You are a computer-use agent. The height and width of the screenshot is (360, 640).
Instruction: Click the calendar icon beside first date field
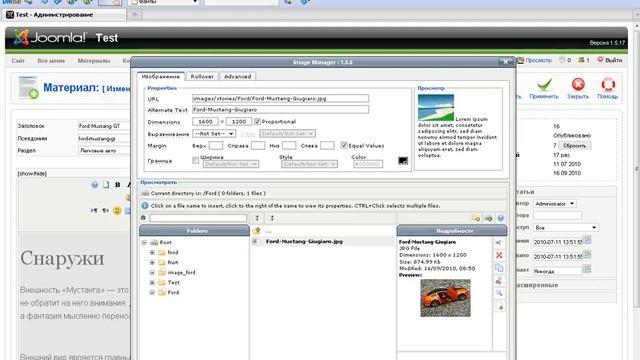point(587,240)
